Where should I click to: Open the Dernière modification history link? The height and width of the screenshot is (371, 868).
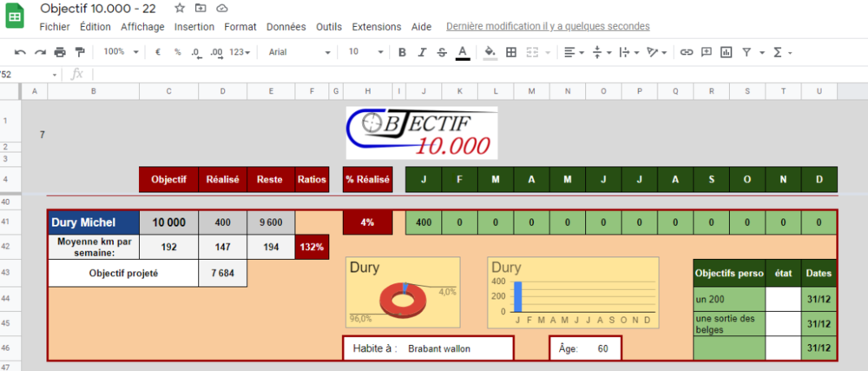[x=548, y=26]
